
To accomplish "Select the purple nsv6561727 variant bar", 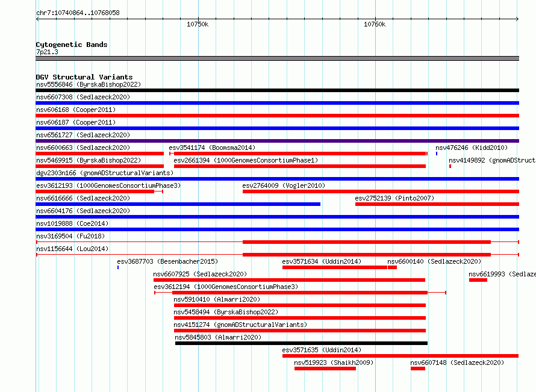I will 277,141.
